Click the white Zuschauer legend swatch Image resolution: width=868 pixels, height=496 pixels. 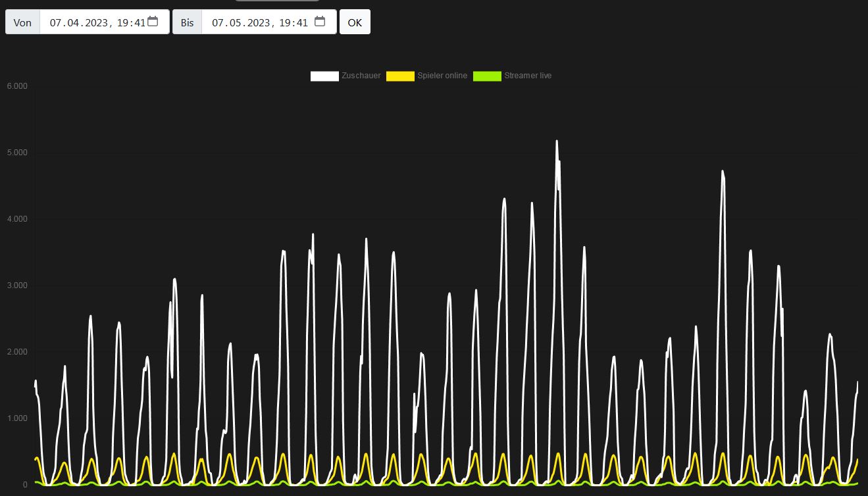point(324,76)
